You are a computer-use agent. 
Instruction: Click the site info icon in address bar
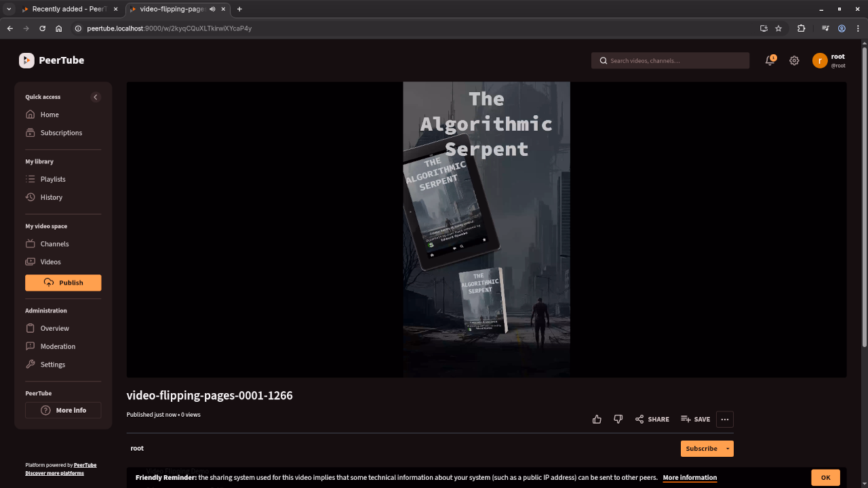[78, 28]
